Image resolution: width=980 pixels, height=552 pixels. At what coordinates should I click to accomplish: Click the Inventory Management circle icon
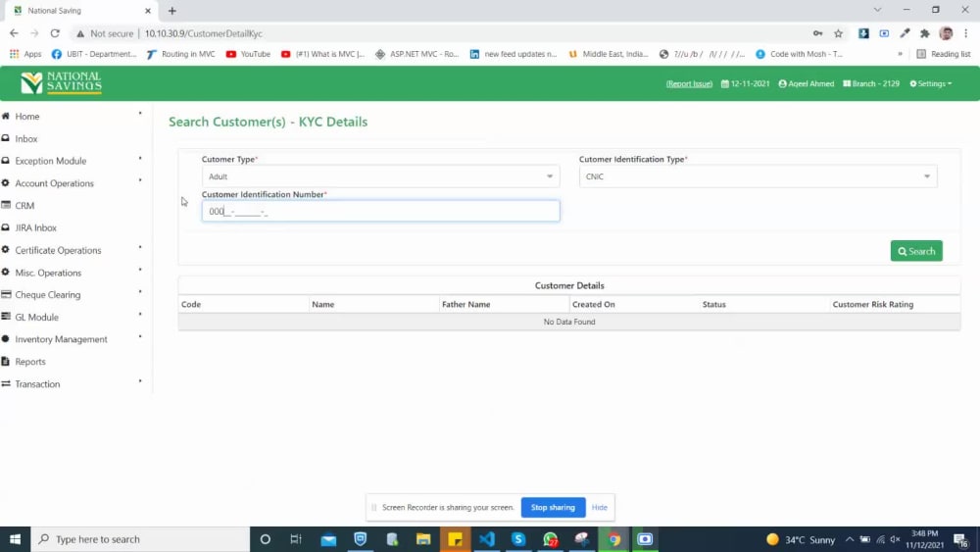(6, 338)
